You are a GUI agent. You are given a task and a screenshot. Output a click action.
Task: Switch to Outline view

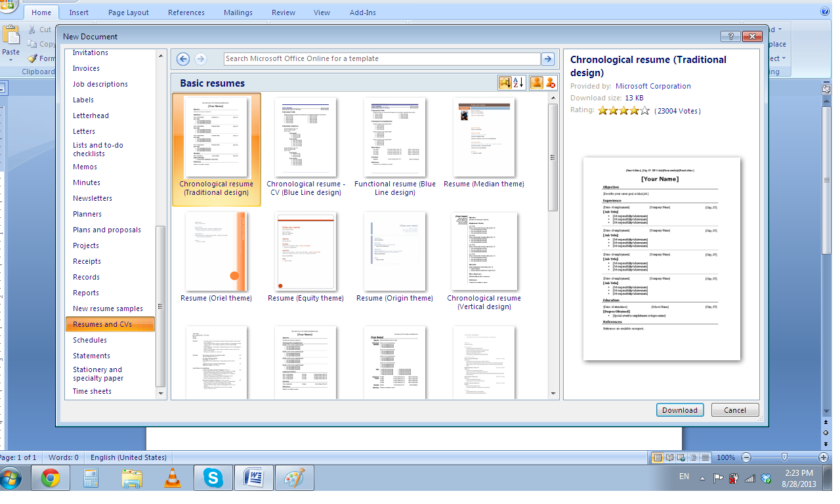(694, 457)
